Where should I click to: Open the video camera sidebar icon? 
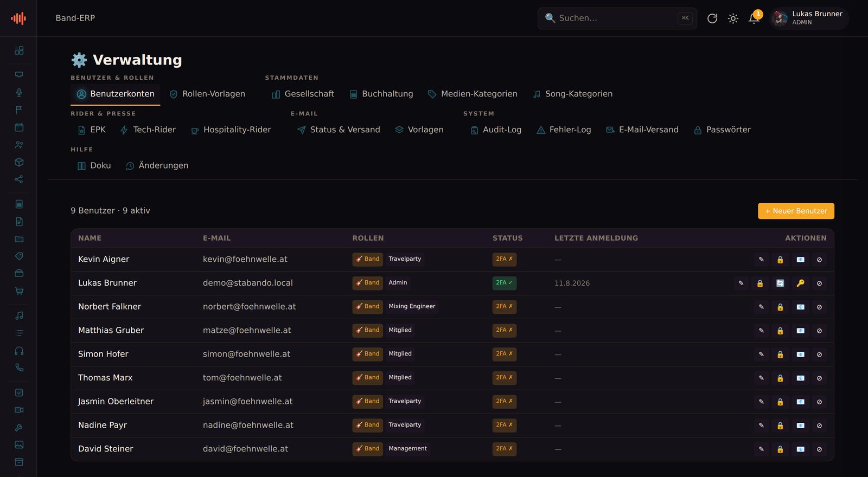coord(19,410)
